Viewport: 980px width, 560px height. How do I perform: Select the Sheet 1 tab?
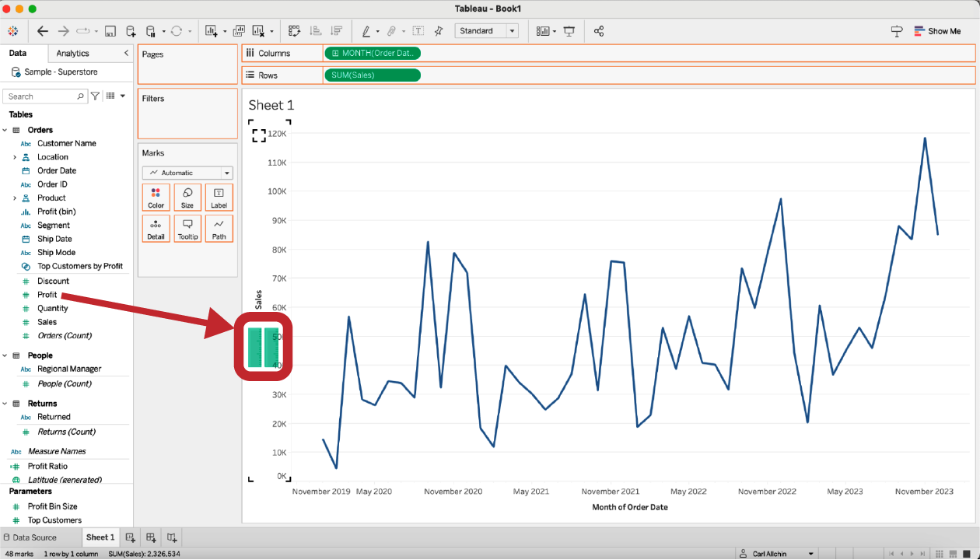(x=100, y=537)
